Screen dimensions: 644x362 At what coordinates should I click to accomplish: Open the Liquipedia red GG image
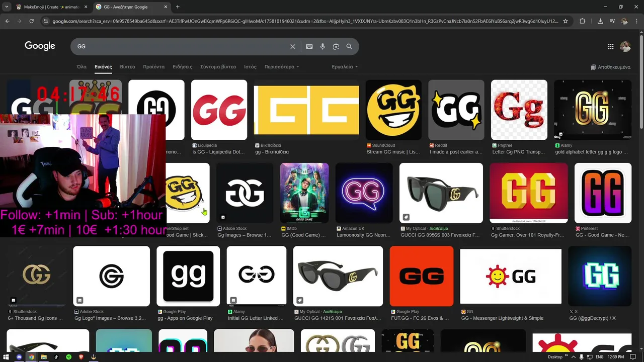(x=219, y=110)
